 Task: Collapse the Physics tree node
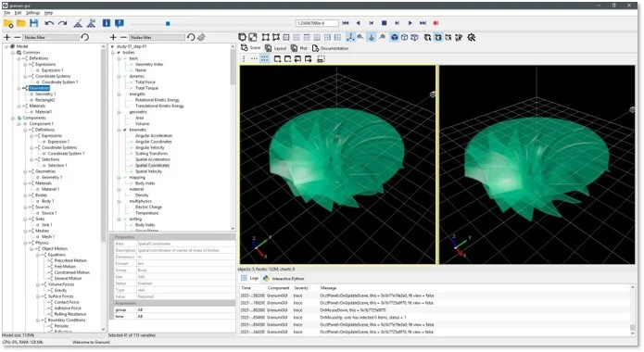tap(25, 243)
